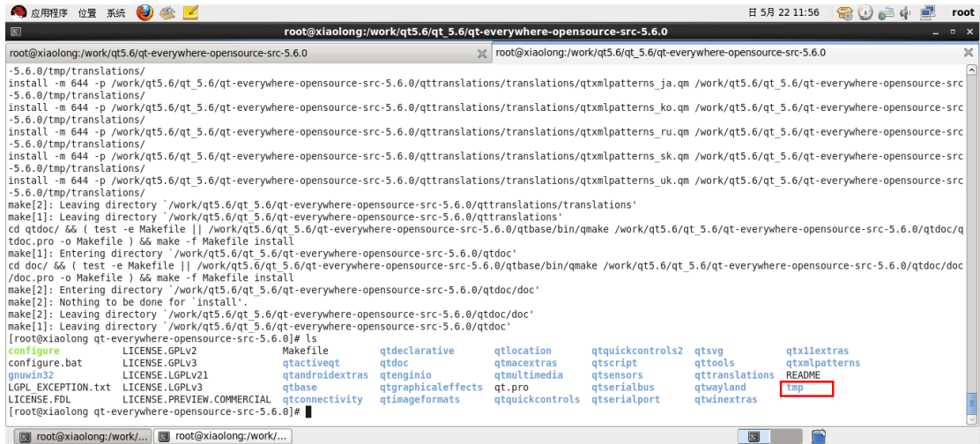Click the 'qtlocation' directory name
The image size is (980, 444).
pyautogui.click(x=523, y=351)
